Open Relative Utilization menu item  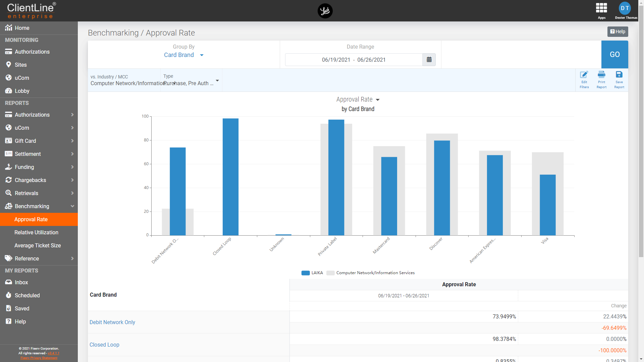click(x=36, y=232)
